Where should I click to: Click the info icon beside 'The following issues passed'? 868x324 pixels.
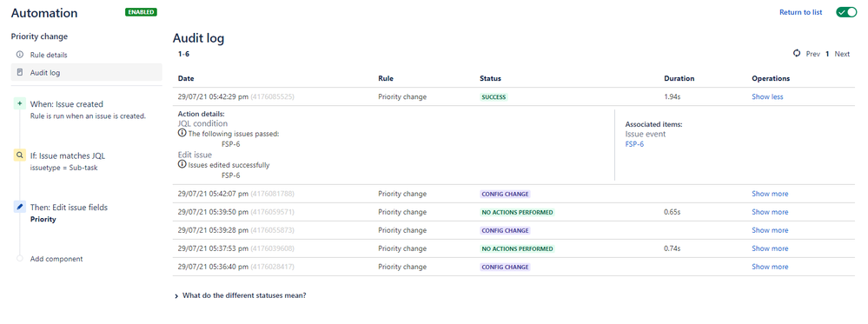click(182, 134)
